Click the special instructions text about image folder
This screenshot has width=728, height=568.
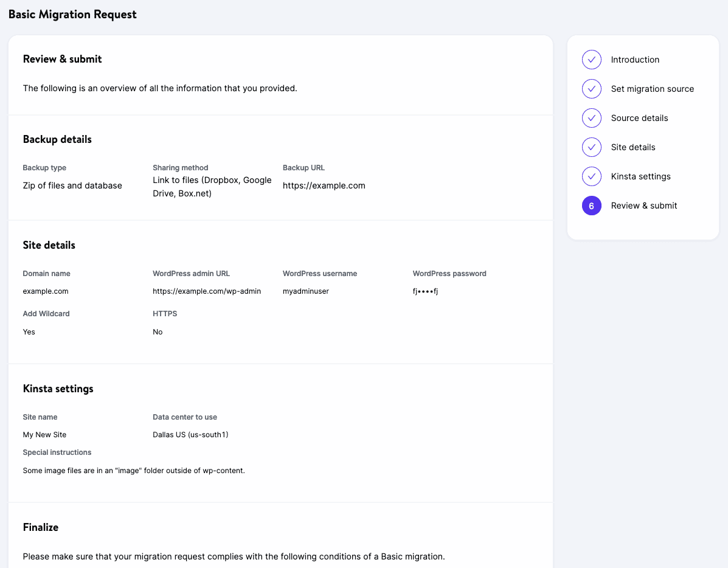tap(134, 470)
